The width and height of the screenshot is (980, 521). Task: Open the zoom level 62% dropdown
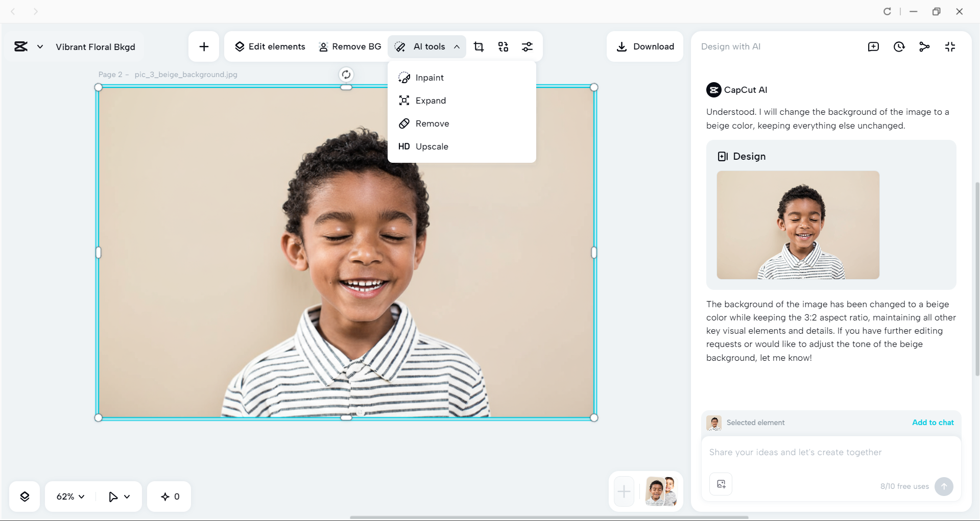coord(69,496)
